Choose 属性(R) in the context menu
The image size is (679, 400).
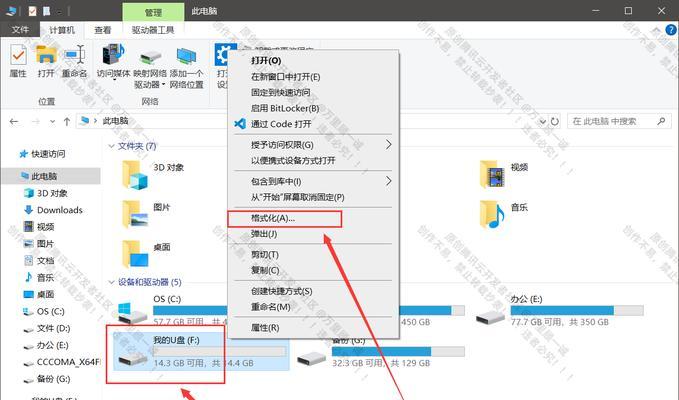pyautogui.click(x=313, y=328)
